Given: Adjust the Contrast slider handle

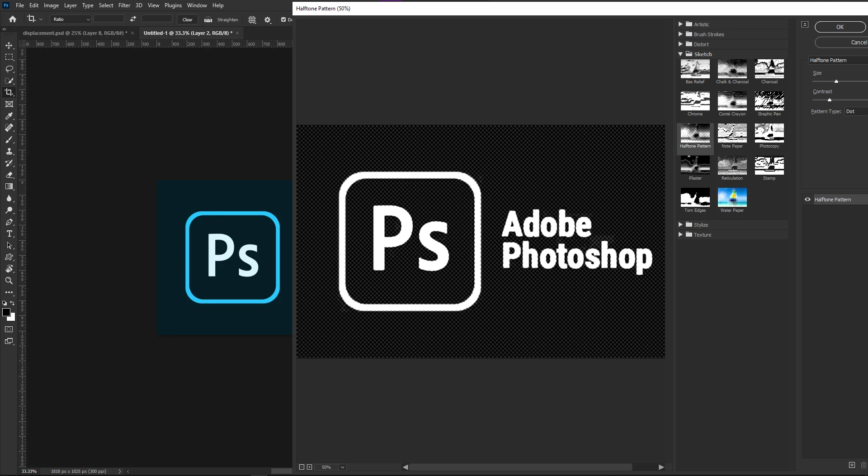Looking at the screenshot, I should click(x=830, y=100).
